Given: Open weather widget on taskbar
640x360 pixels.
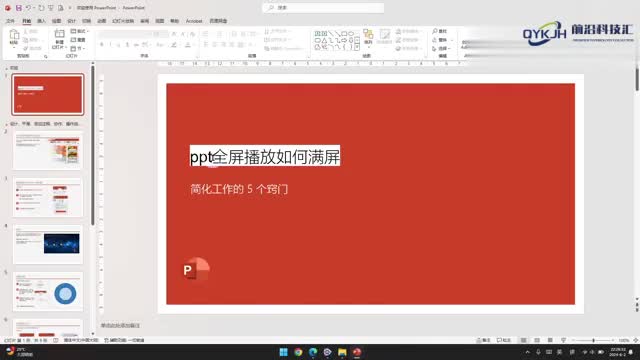Looking at the screenshot, I should [19, 352].
